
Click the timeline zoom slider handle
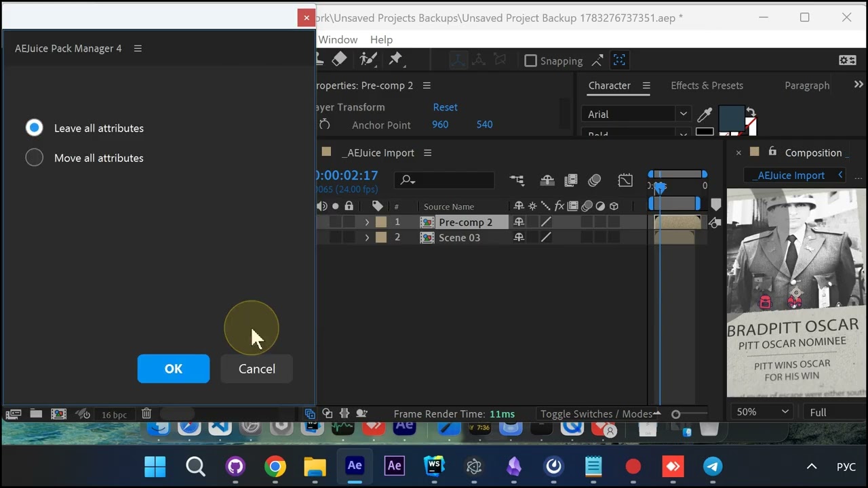(x=675, y=414)
